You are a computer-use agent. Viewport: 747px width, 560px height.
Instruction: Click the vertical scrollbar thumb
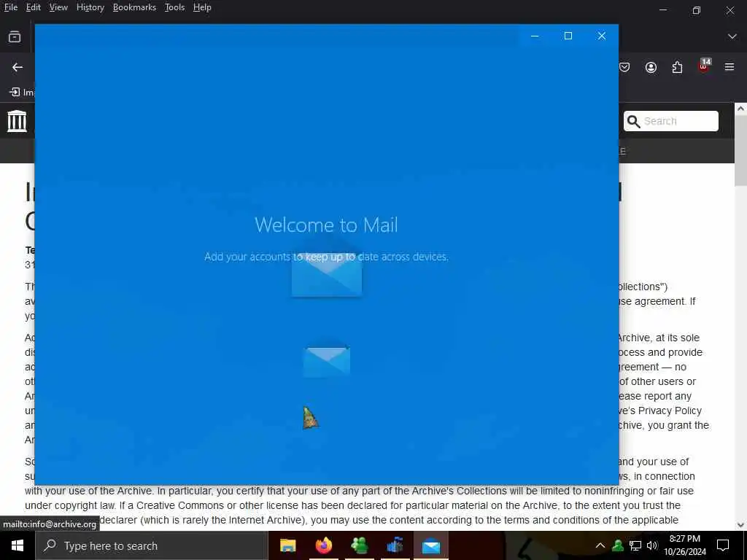(740, 150)
